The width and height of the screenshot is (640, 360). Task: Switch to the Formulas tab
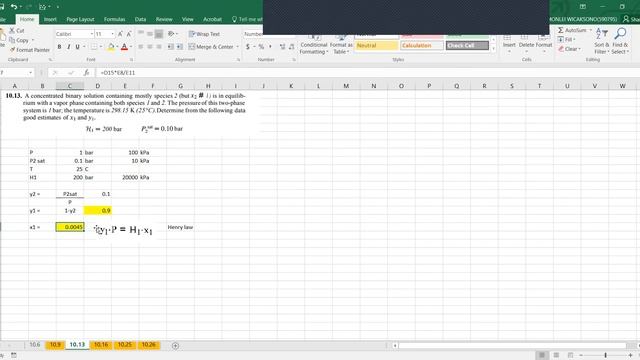(x=114, y=19)
